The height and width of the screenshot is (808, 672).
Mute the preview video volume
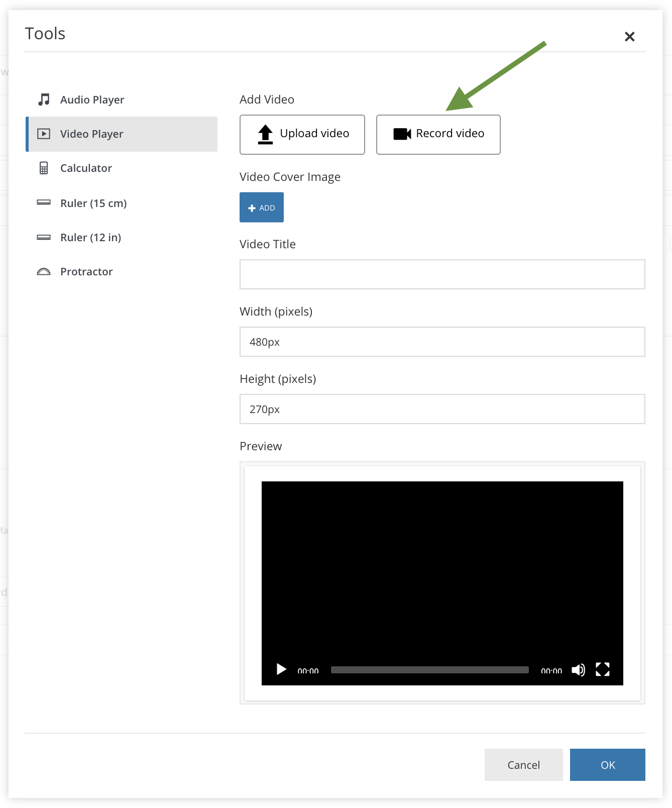(578, 670)
